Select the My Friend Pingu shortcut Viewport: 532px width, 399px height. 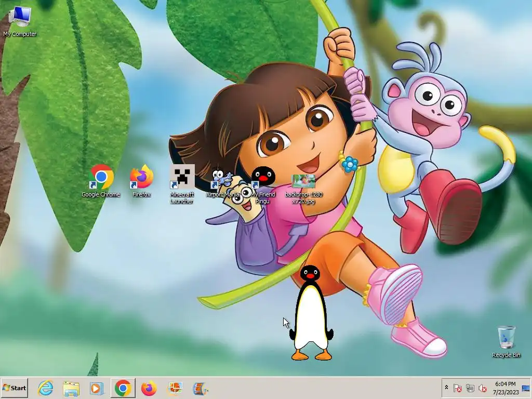(x=263, y=185)
